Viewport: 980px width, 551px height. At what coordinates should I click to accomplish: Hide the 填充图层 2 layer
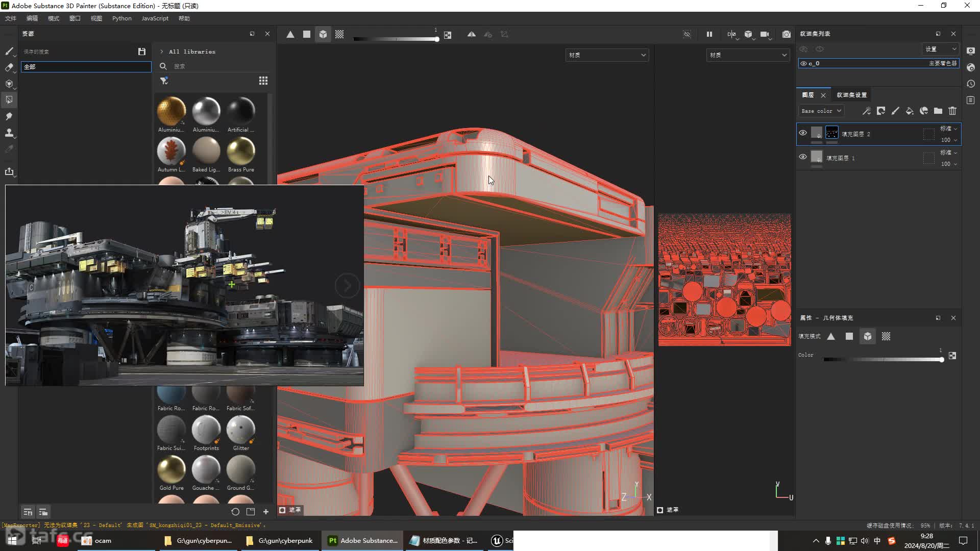pos(803,133)
